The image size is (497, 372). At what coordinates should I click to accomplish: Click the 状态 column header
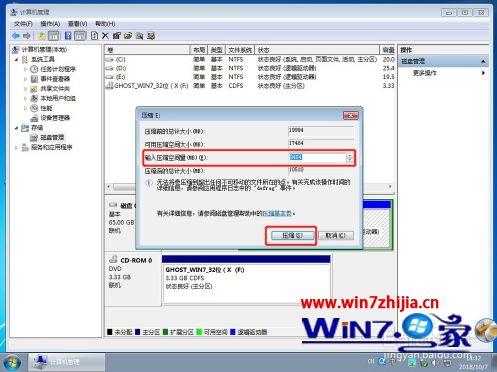317,50
